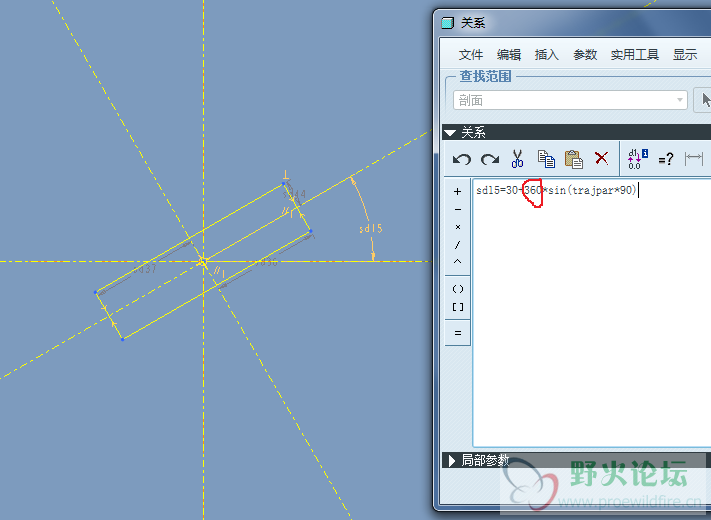Insert the division slash operator
Viewport: 711px width, 520px height.
point(458,245)
